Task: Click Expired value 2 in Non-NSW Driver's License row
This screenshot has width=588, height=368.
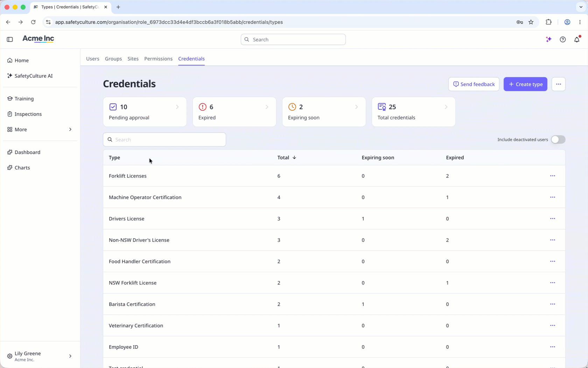Action: click(x=447, y=240)
